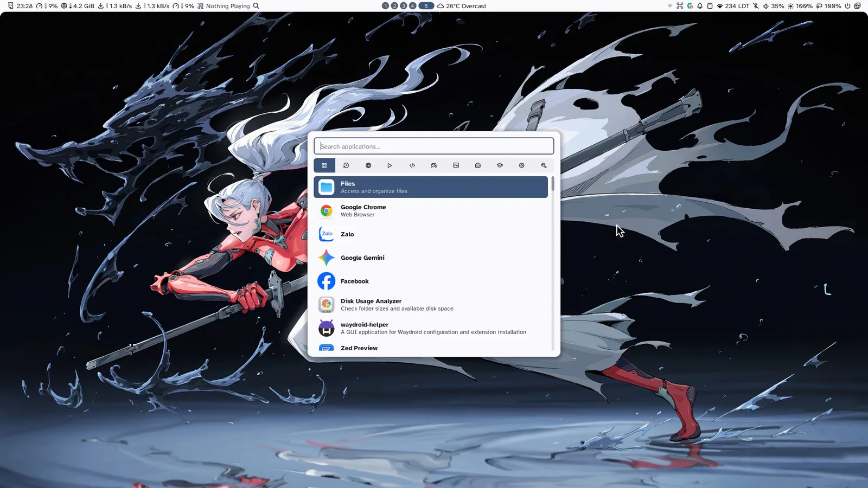Screen dimensions: 868x488
Task: Click the keyboard command symbol icon
Action: (680, 6)
